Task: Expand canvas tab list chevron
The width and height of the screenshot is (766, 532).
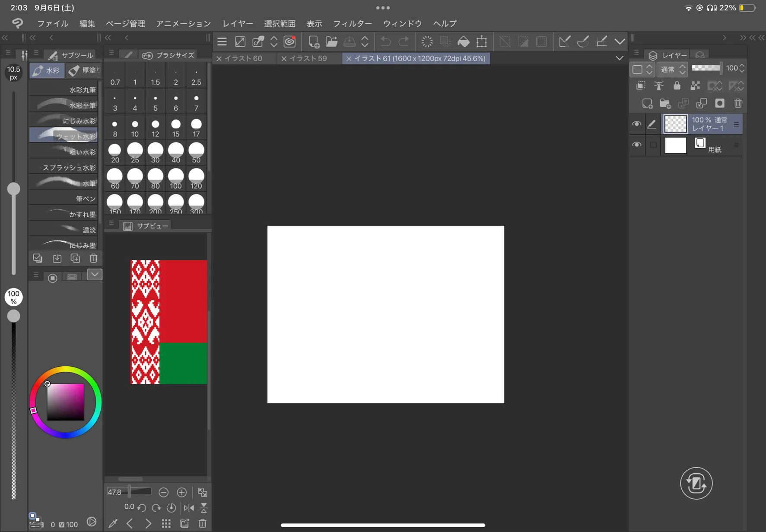Action: click(620, 58)
